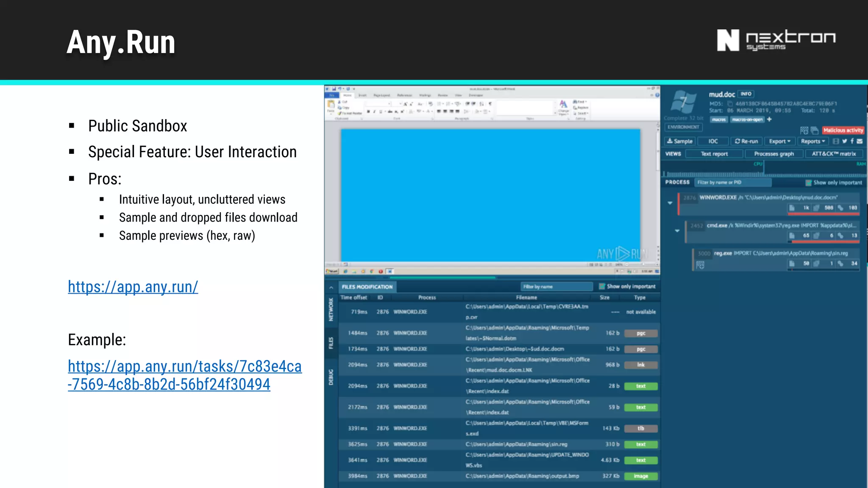Click the macros-on-open tag
Image resolution: width=868 pixels, height=488 pixels.
point(747,119)
